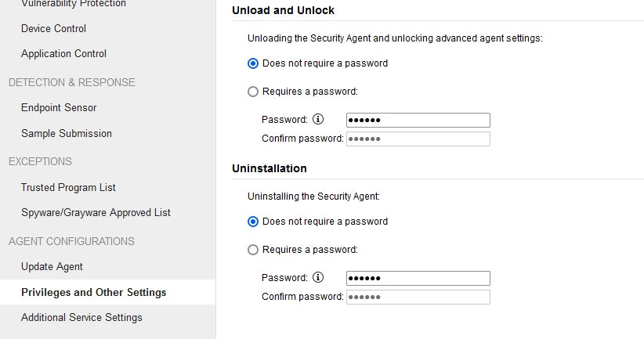Open Trusted Program List
The width and height of the screenshot is (644, 339).
pos(68,188)
